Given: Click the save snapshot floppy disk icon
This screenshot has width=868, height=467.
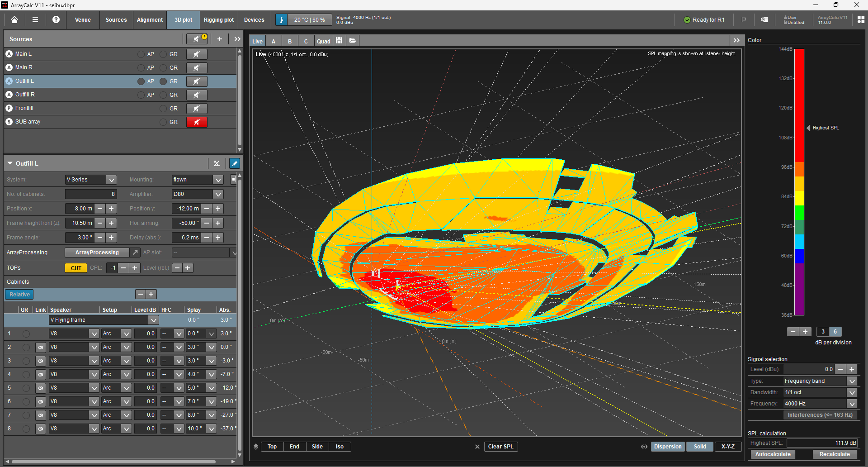Looking at the screenshot, I should 339,41.
